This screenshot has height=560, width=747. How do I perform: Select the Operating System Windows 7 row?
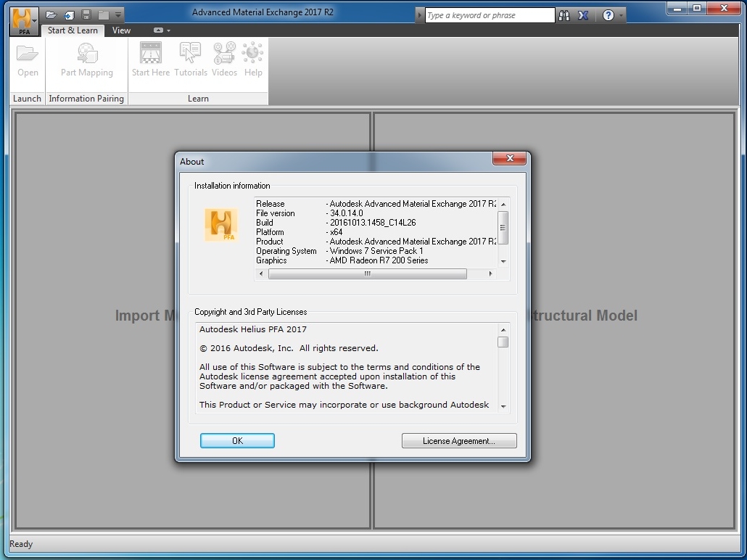pos(376,251)
